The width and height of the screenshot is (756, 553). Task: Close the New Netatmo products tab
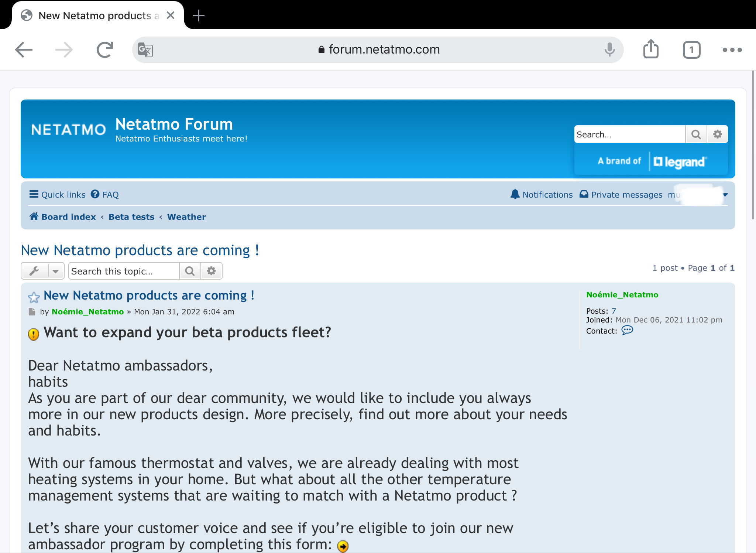[171, 16]
